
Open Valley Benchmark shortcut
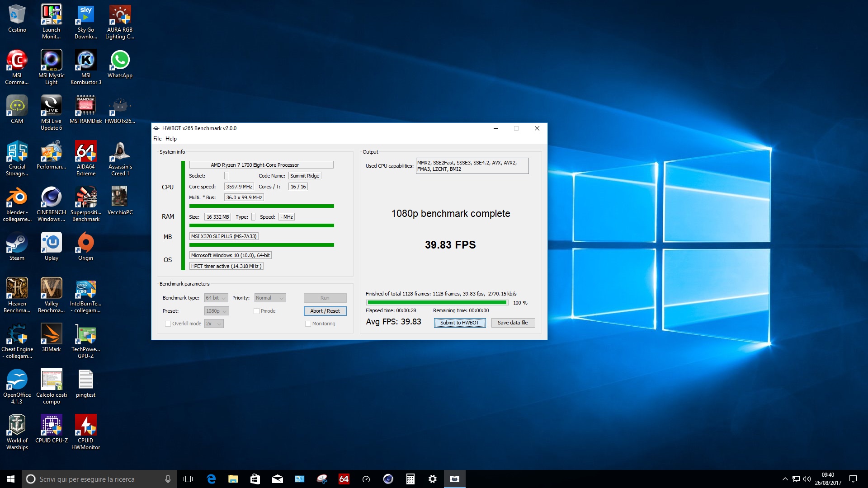click(x=51, y=296)
